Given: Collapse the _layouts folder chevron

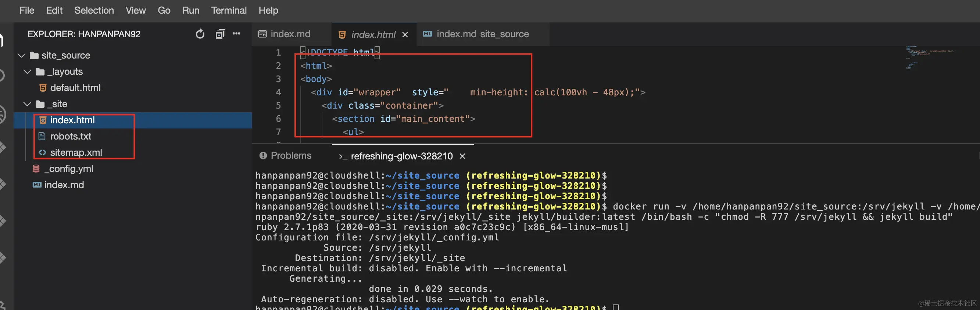Looking at the screenshot, I should click(x=28, y=71).
